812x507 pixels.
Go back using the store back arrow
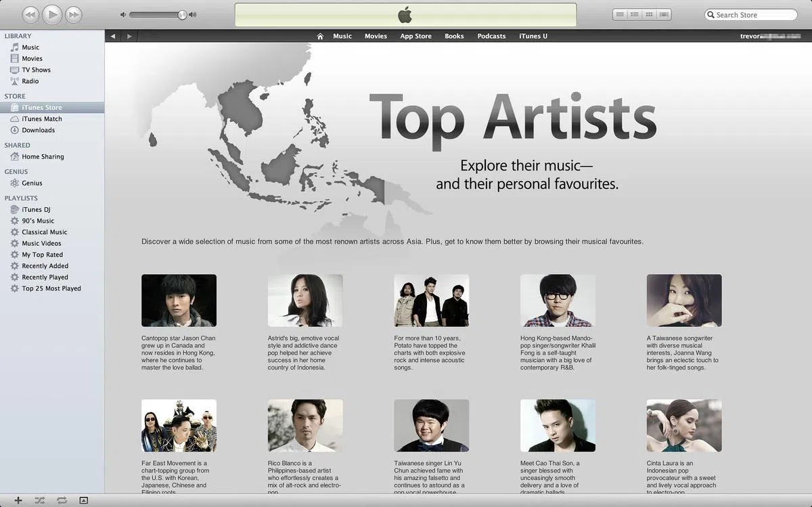113,36
